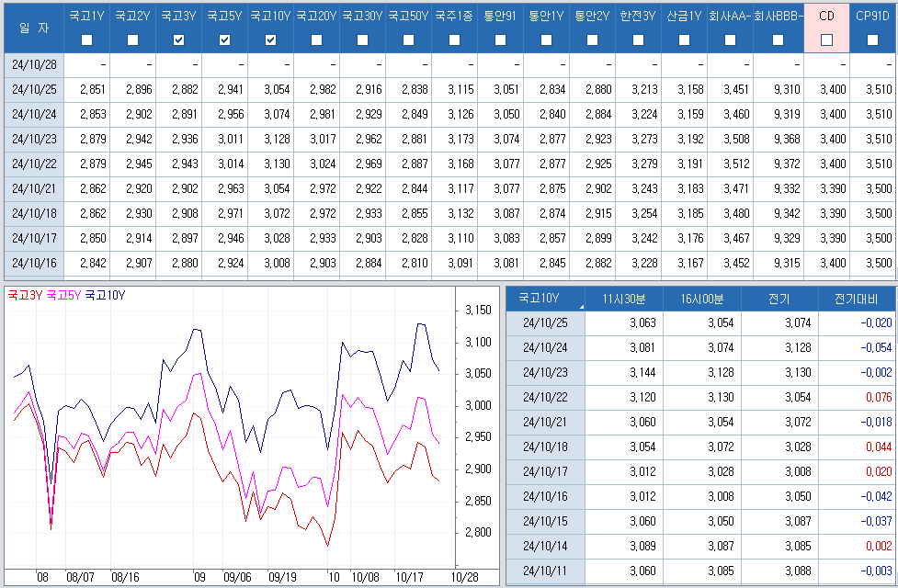Enable the 국고1Y checkbox
This screenshot has width=898, height=588.
tap(86, 40)
